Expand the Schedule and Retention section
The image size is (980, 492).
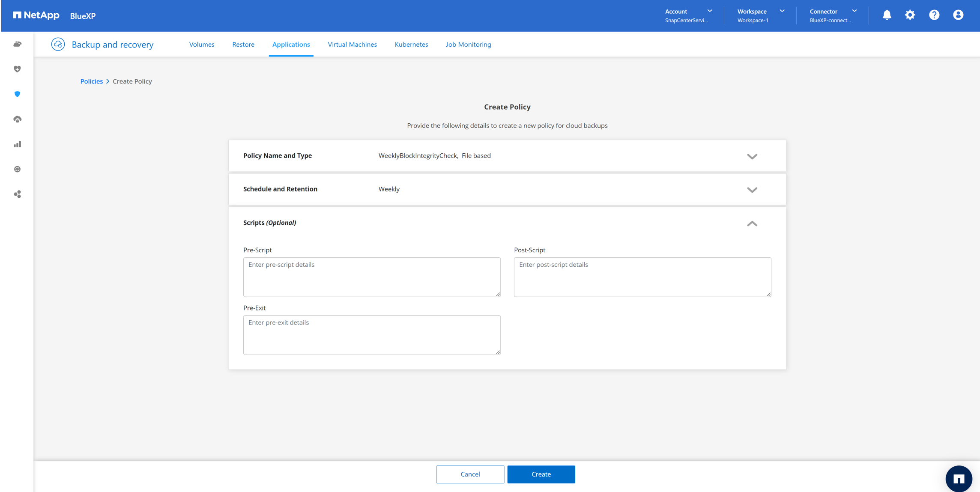click(752, 190)
